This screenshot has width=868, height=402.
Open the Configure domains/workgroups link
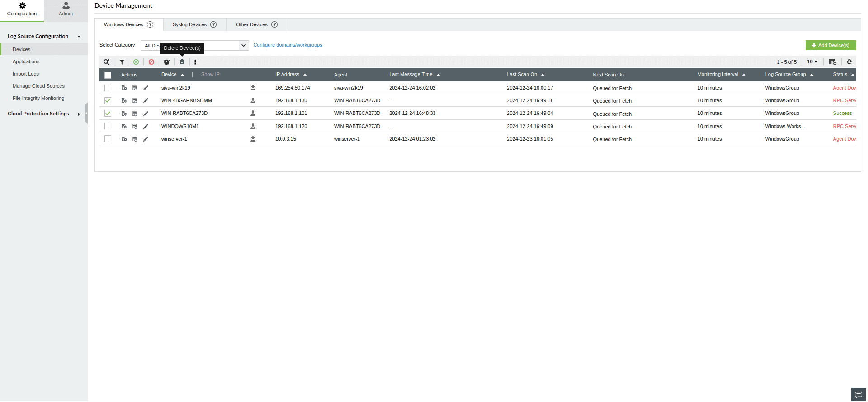pyautogui.click(x=288, y=45)
